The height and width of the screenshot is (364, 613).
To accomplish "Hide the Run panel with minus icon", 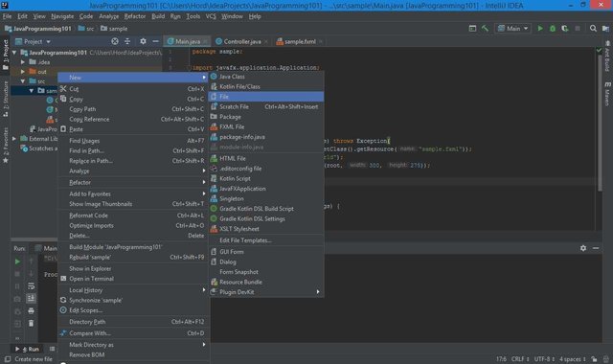I will coord(596,248).
